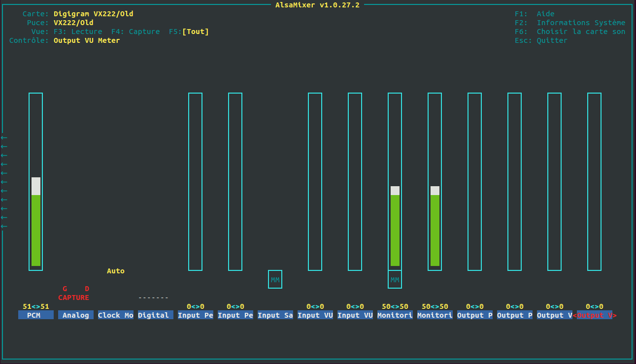Viewport: 636px width, 364px height.
Task: Select the left Input VU channel label
Action: point(315,315)
